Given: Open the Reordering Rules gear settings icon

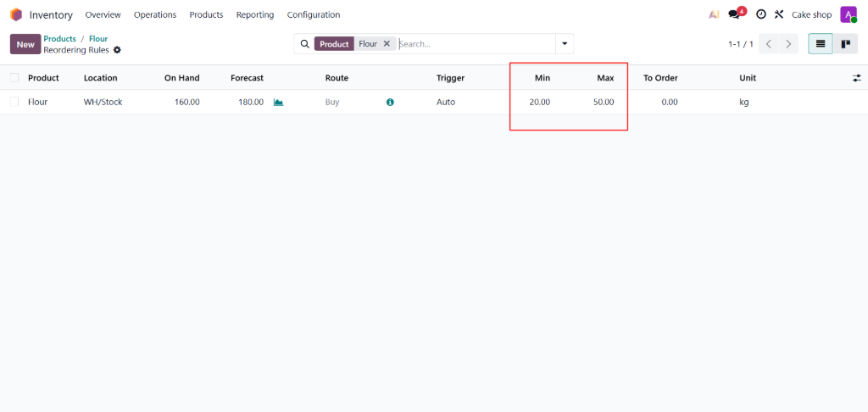Looking at the screenshot, I should [x=117, y=50].
